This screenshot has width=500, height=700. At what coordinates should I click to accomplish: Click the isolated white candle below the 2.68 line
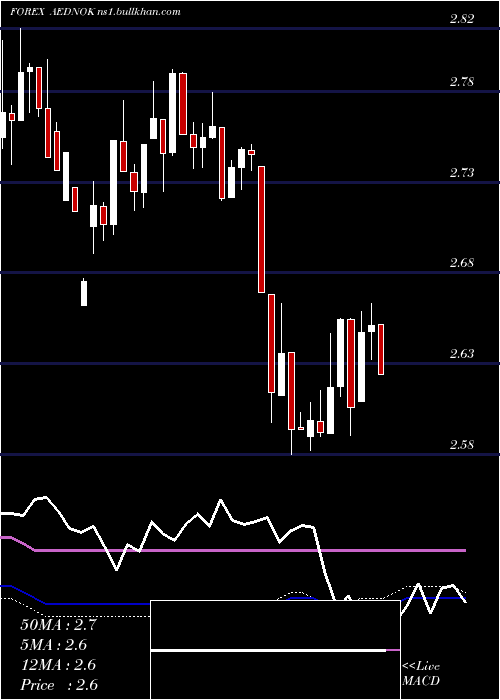tap(84, 293)
